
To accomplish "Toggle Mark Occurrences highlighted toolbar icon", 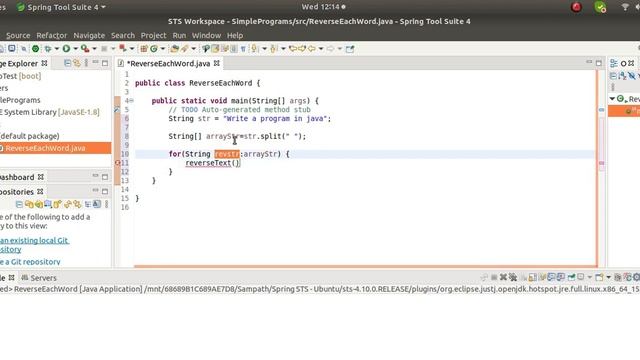I will (215, 49).
